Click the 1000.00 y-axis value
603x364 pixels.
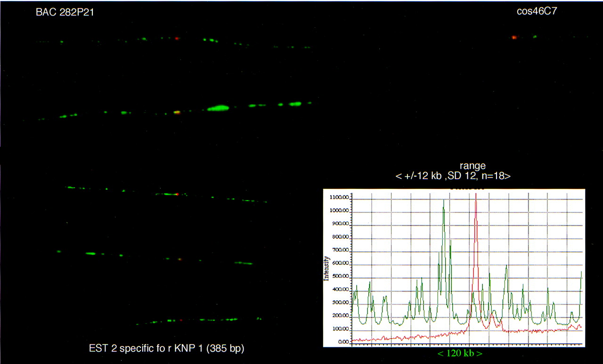[339, 211]
